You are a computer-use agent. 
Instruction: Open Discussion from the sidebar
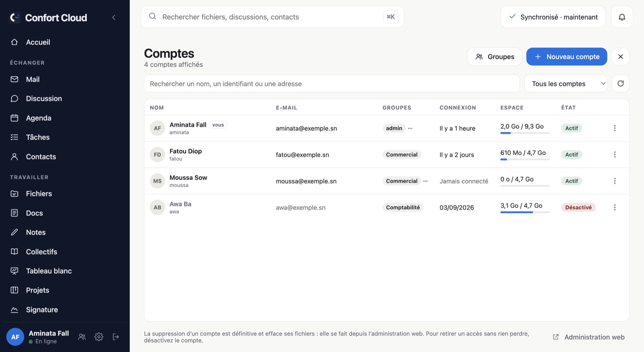[65, 98]
